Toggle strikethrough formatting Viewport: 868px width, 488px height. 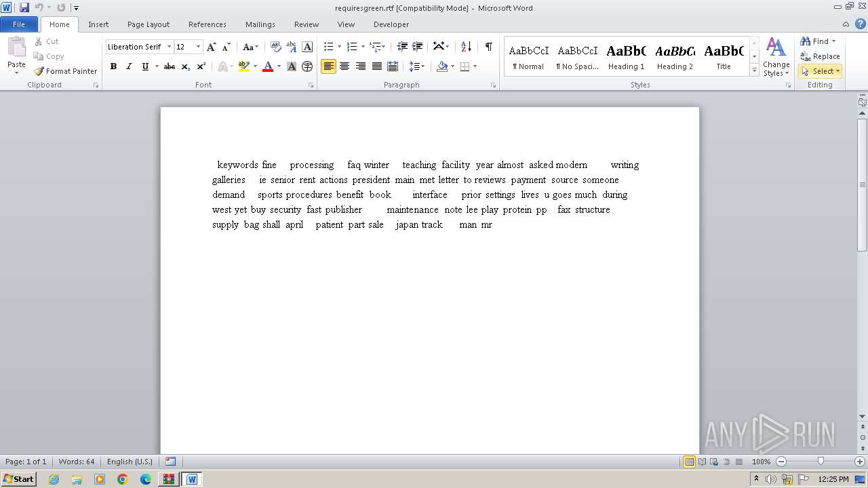click(x=170, y=66)
